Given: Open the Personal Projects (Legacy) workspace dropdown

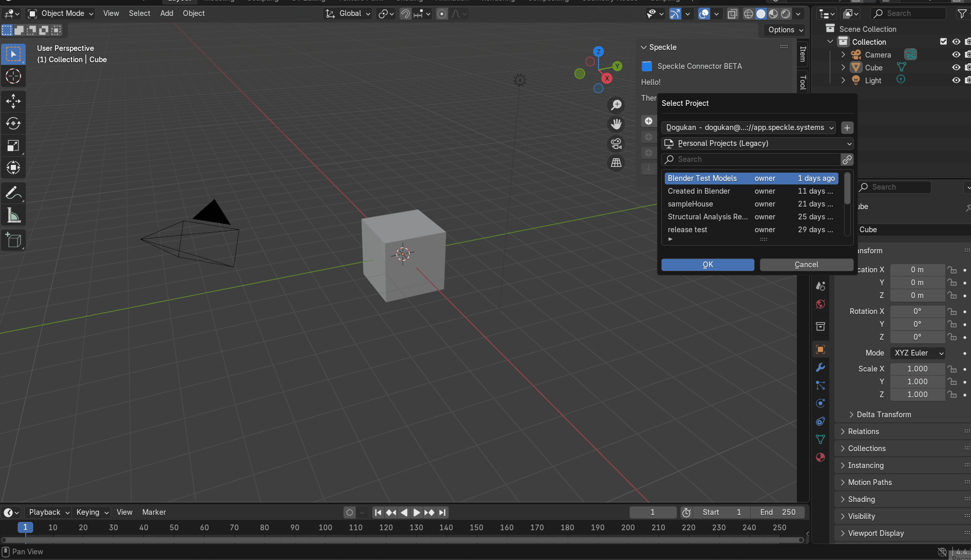Looking at the screenshot, I should 757,143.
